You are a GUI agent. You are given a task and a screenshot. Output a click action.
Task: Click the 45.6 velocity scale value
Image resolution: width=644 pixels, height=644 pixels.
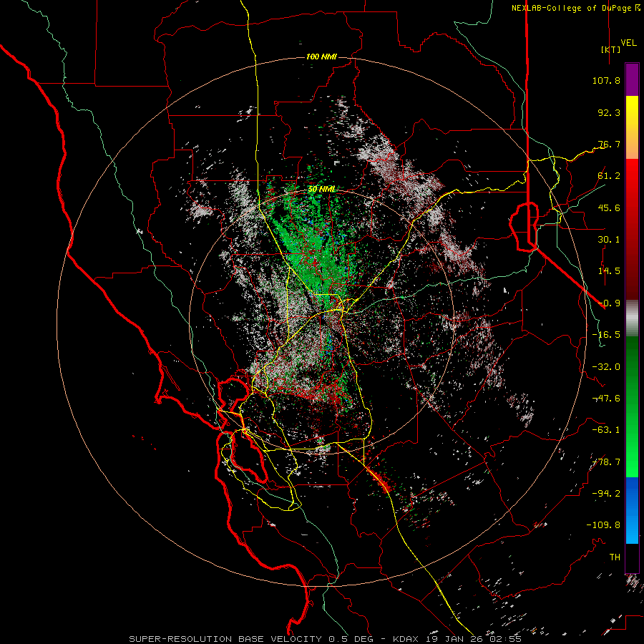click(x=609, y=208)
